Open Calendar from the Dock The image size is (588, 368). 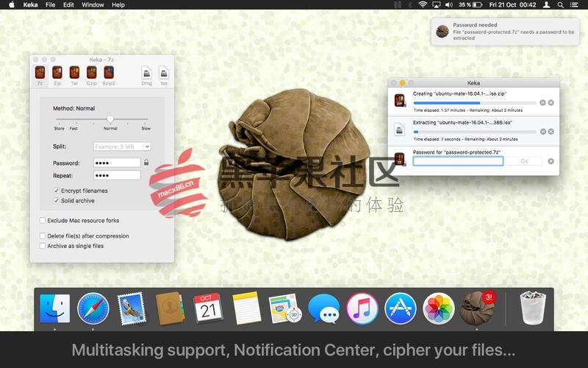click(208, 308)
